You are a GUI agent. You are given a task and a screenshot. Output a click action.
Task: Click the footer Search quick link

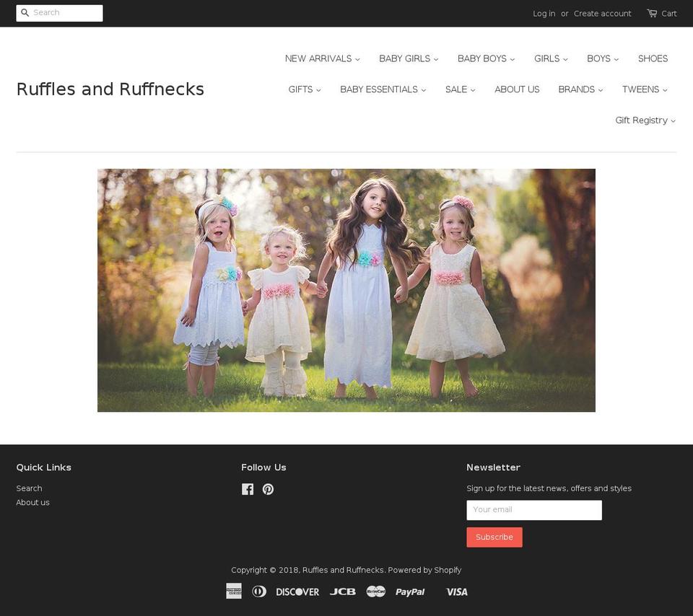(x=29, y=488)
